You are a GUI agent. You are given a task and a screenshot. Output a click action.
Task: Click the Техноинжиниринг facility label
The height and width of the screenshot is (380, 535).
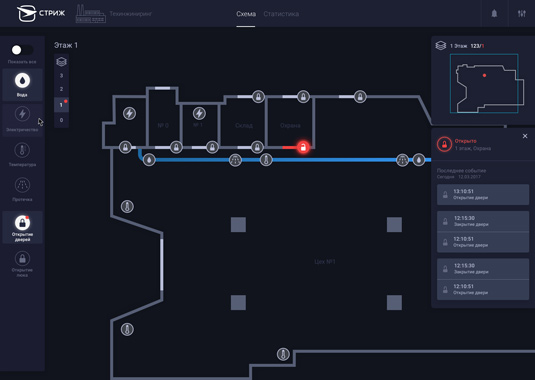click(x=131, y=14)
